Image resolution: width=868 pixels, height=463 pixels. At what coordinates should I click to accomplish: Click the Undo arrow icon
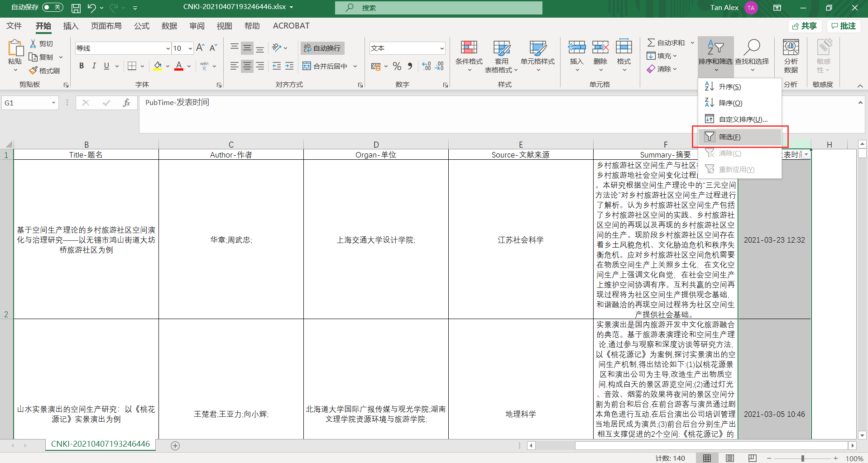91,8
